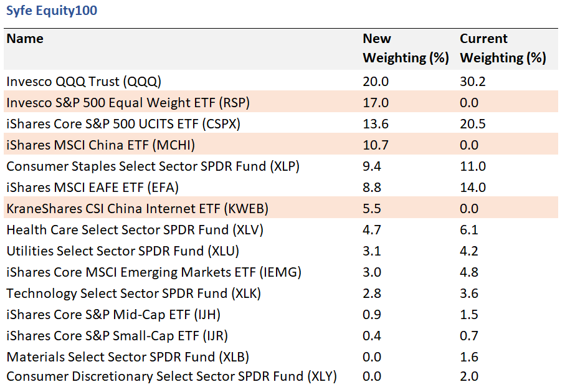Click the RSP row's current weighting 0.0
The height and width of the screenshot is (392, 570).
(x=469, y=103)
